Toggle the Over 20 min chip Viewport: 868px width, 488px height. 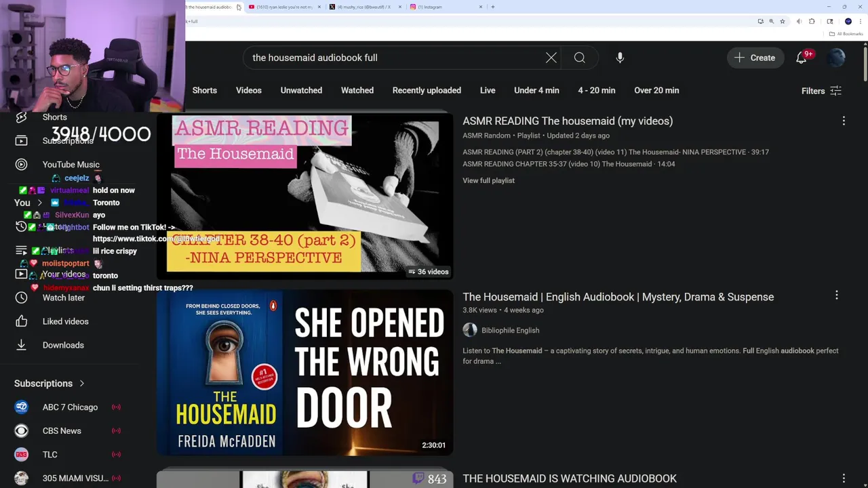tap(656, 90)
